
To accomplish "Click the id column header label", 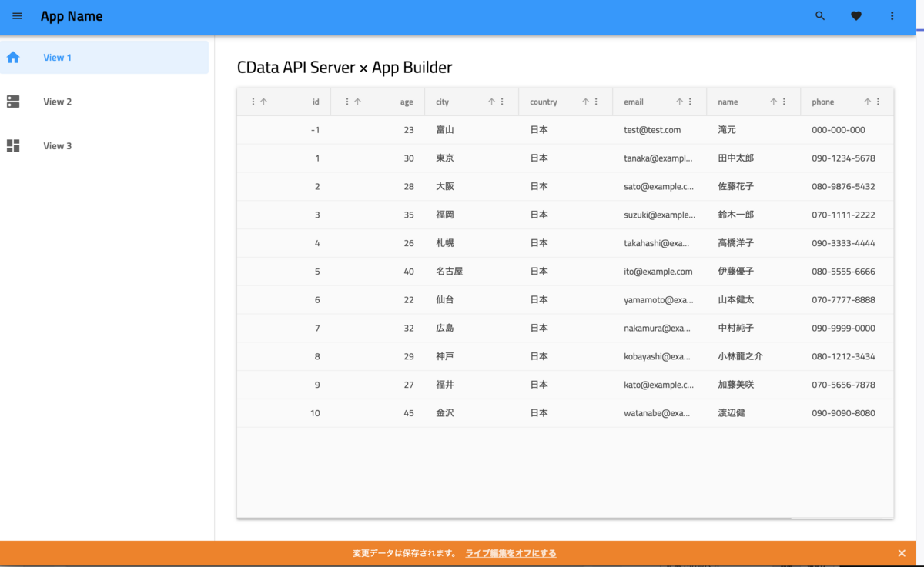I will (316, 102).
